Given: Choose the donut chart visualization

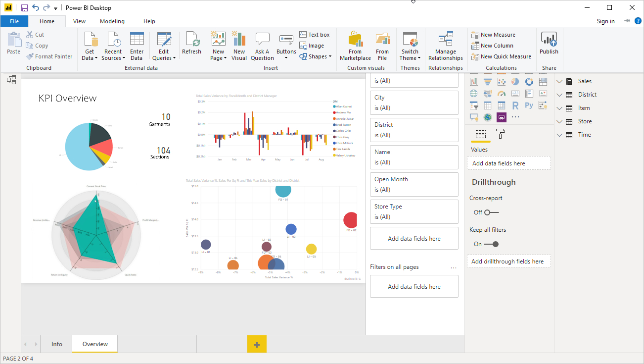Looking at the screenshot, I should click(529, 82).
